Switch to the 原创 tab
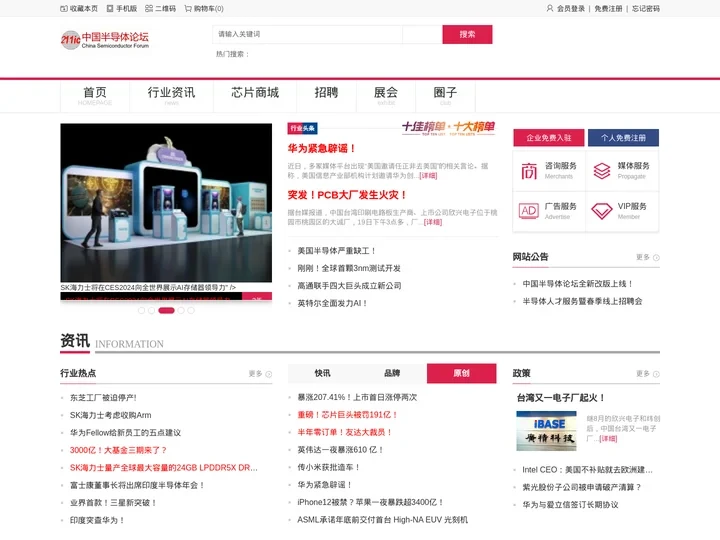This screenshot has width=720, height=540. point(461,373)
